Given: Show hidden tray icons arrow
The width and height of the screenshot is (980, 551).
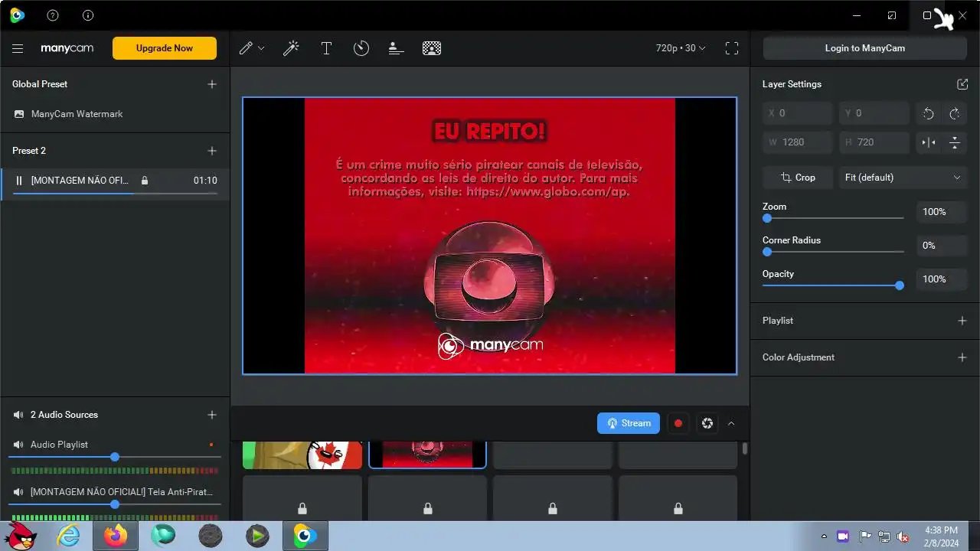Looking at the screenshot, I should [x=824, y=536].
